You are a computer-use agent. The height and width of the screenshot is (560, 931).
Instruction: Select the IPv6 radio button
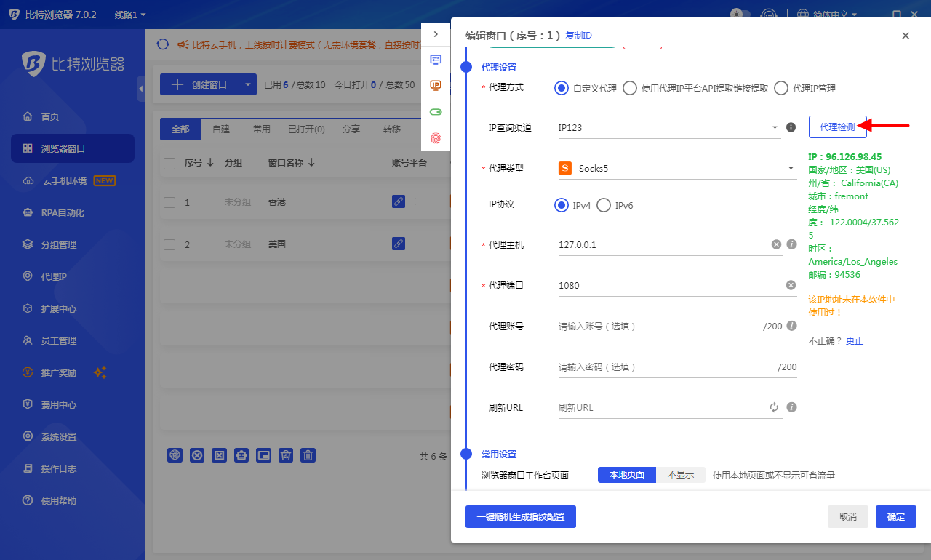tap(604, 205)
